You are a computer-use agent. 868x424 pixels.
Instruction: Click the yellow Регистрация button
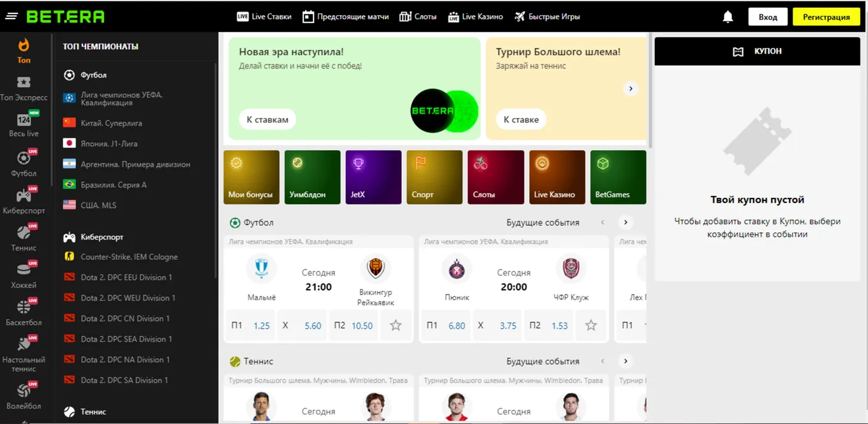click(826, 17)
